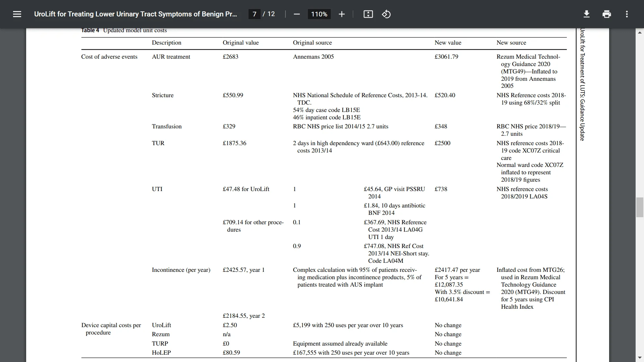
Task: Click the Device capital costs per procedure label
Action: [111, 329]
